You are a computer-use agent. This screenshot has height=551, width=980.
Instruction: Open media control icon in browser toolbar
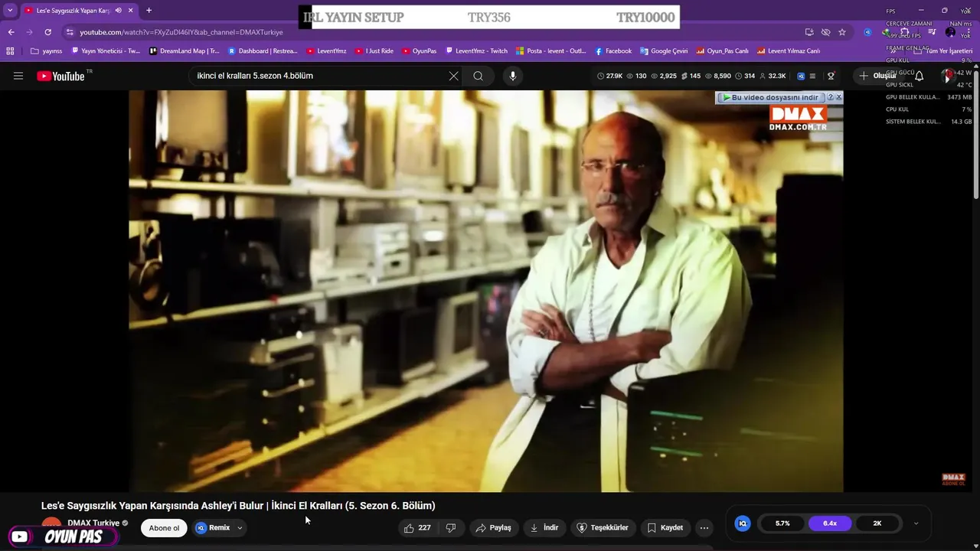click(x=932, y=32)
